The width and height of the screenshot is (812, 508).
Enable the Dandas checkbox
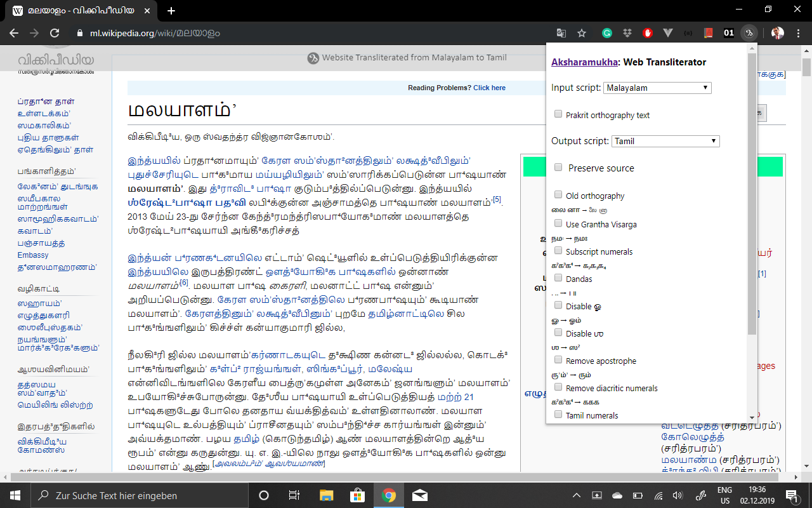[558, 278]
